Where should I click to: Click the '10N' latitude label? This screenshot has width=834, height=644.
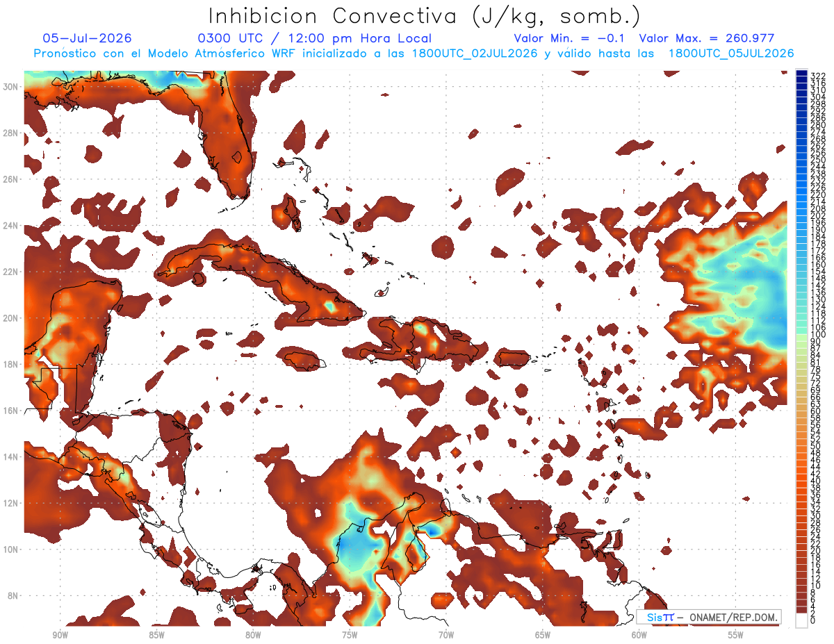coord(10,549)
